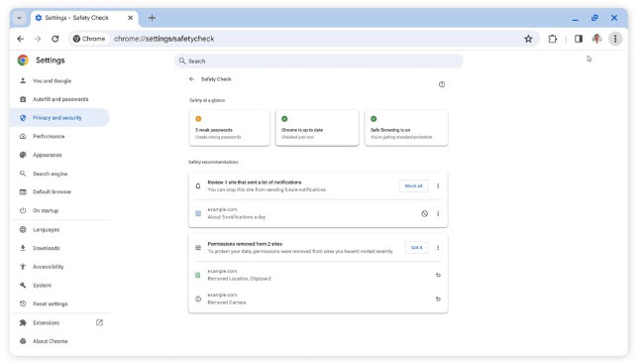This screenshot has height=362, width=644.
Task: Undo removal of Location, Clipboard permissions
Action: click(x=438, y=275)
